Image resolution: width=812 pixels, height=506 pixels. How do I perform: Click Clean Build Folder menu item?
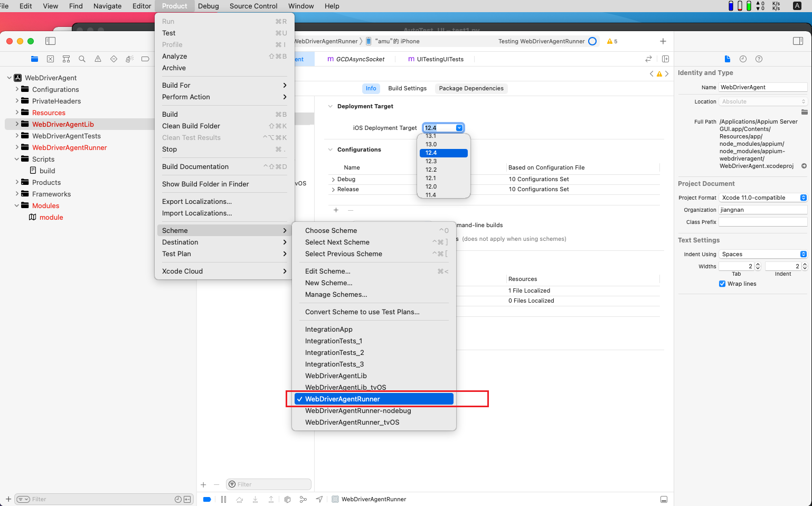224,126
